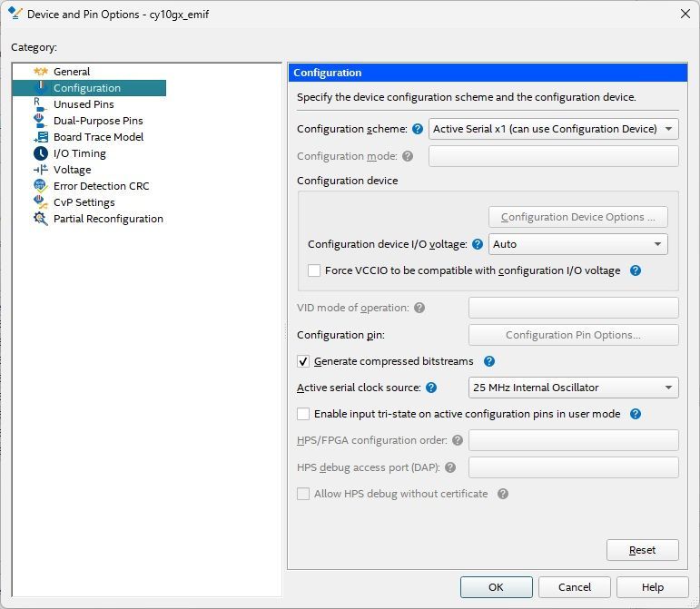This screenshot has height=609, width=700.
Task: Open help for HPS/FPGA configuration order
Action: point(458,440)
